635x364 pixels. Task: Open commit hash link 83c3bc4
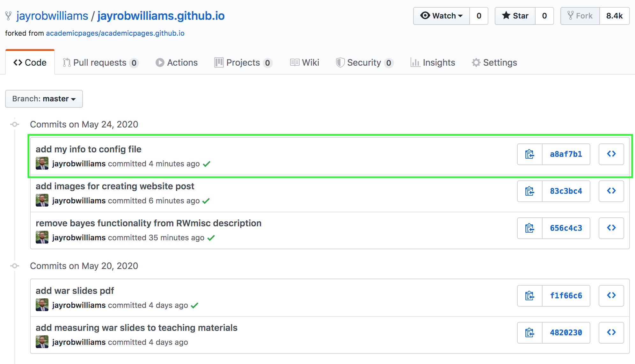(x=566, y=191)
